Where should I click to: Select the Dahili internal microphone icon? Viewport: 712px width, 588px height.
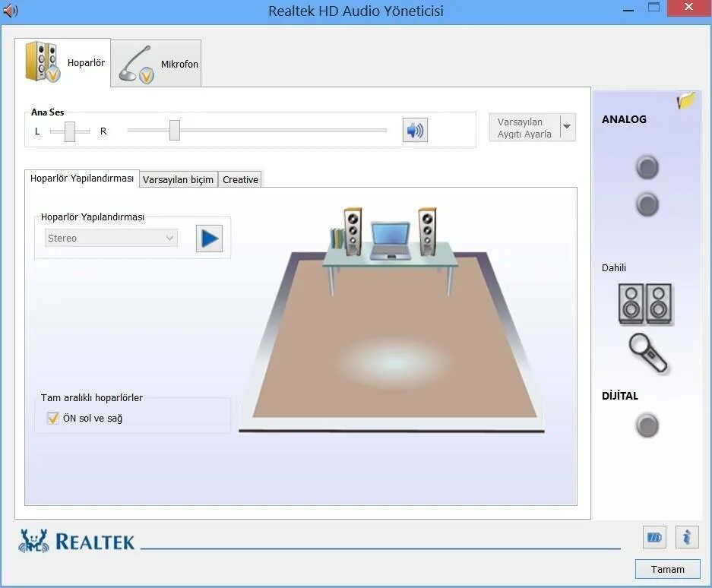648,353
